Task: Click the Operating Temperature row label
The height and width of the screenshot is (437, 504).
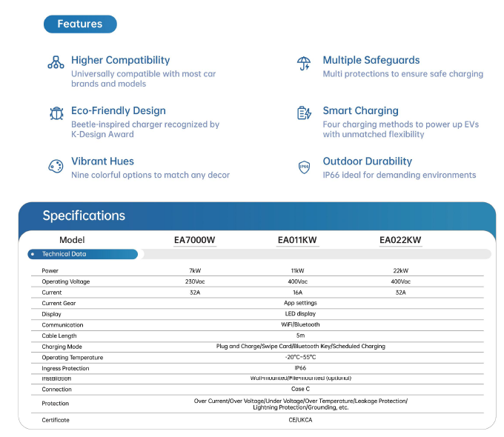Action: (72, 357)
